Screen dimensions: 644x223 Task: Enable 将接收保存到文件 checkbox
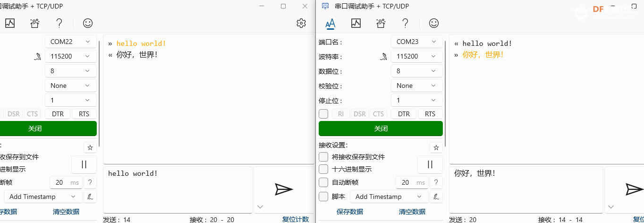[x=323, y=157]
